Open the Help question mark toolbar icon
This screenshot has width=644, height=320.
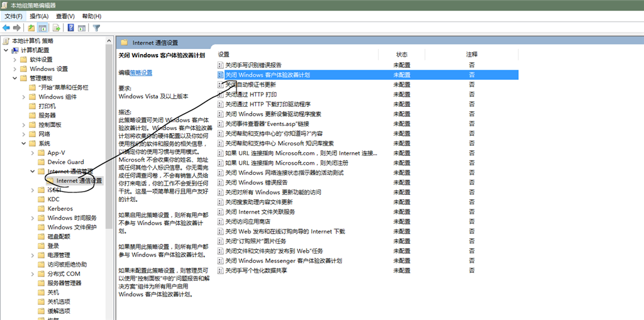point(70,28)
